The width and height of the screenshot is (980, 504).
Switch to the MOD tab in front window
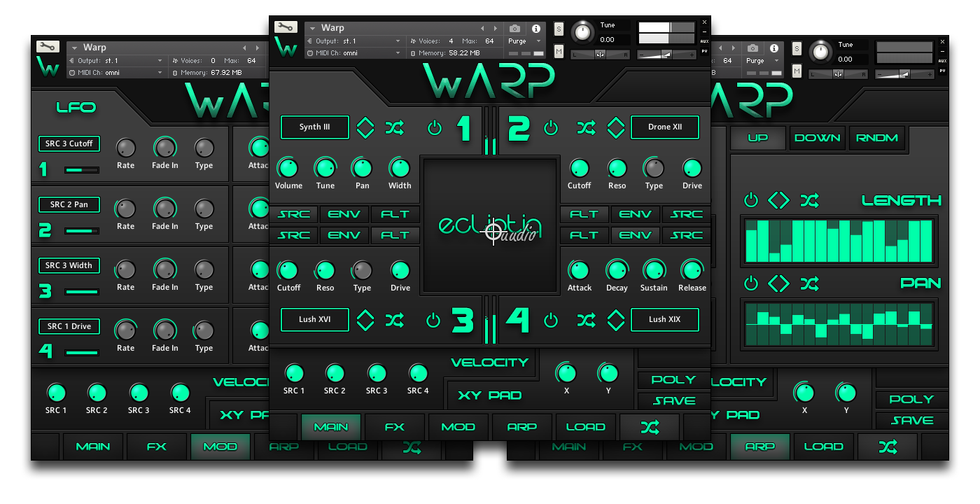click(x=458, y=426)
